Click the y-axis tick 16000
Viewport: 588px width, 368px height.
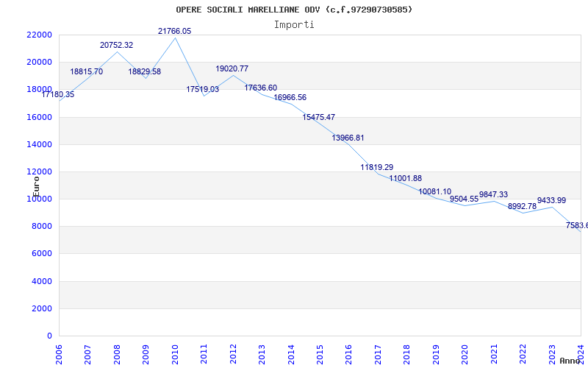39,117
